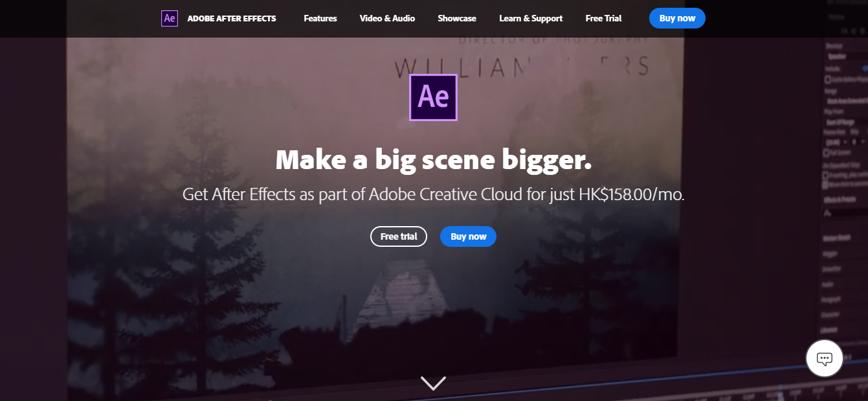Image resolution: width=868 pixels, height=401 pixels.
Task: Open the Learn & Support menu item
Action: (x=531, y=18)
